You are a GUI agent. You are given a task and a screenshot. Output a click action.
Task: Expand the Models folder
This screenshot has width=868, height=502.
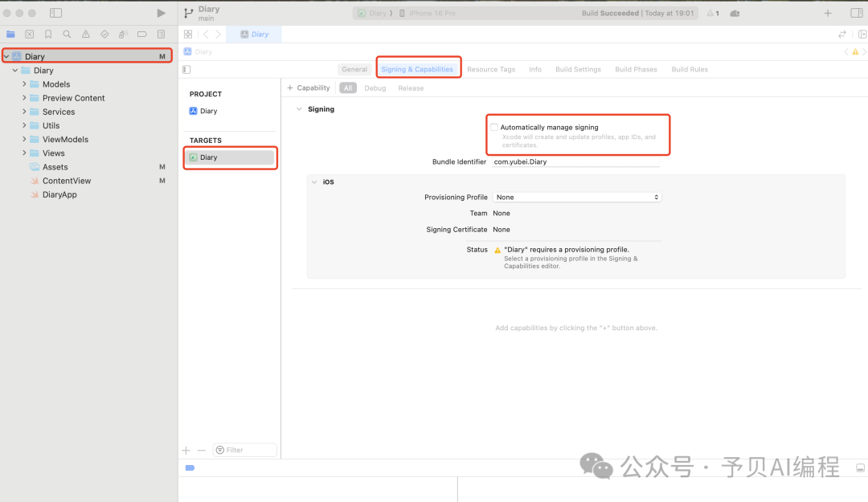pyautogui.click(x=24, y=84)
